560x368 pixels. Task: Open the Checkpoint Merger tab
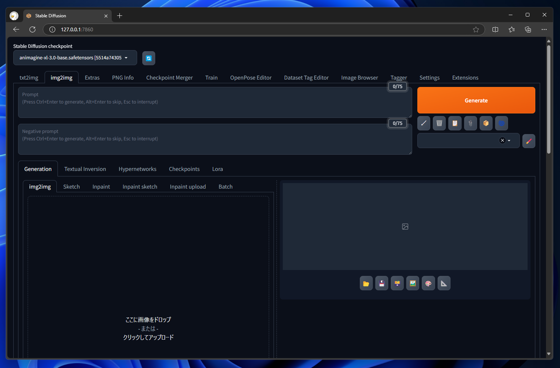coord(169,78)
